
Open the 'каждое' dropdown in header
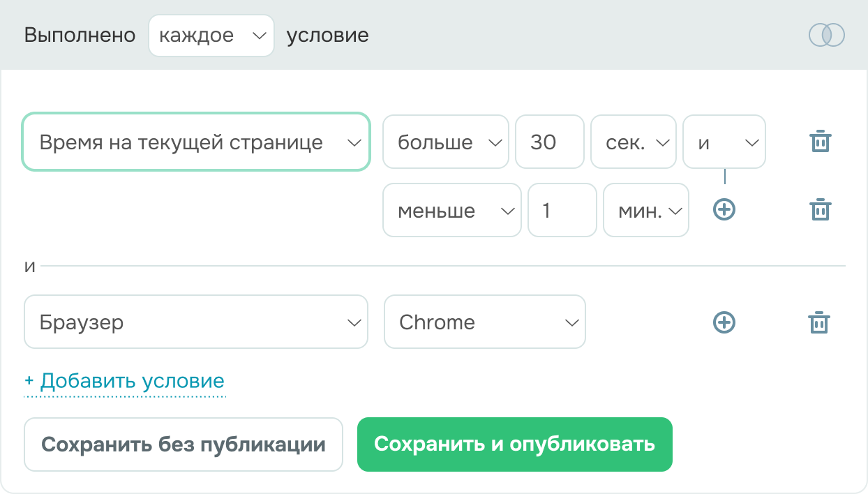click(211, 35)
